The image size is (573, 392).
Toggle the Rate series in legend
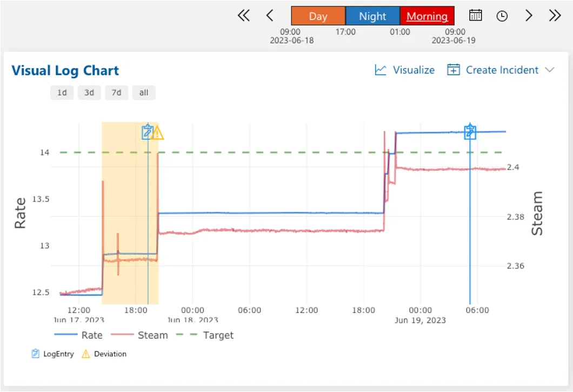tap(78, 335)
